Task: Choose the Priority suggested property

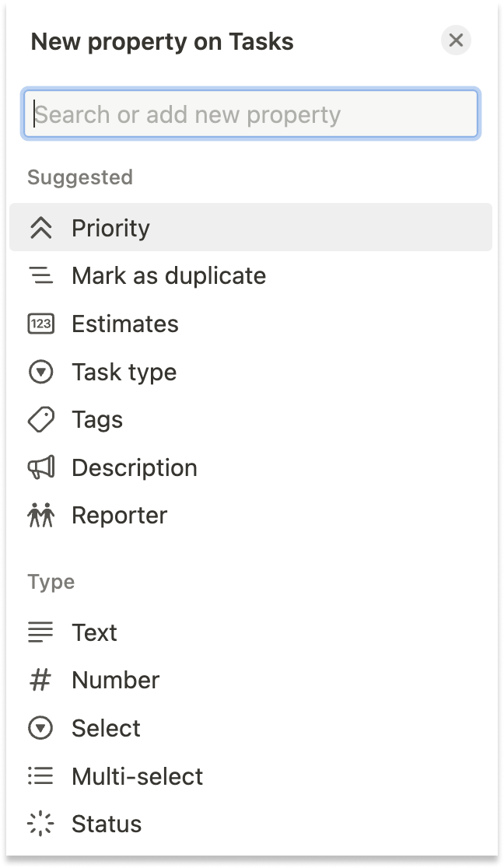Action: (110, 228)
